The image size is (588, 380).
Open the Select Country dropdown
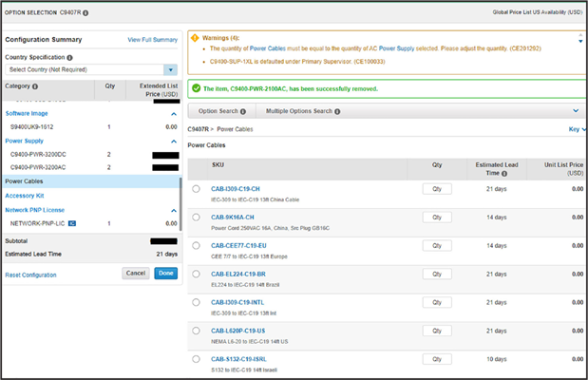[171, 69]
